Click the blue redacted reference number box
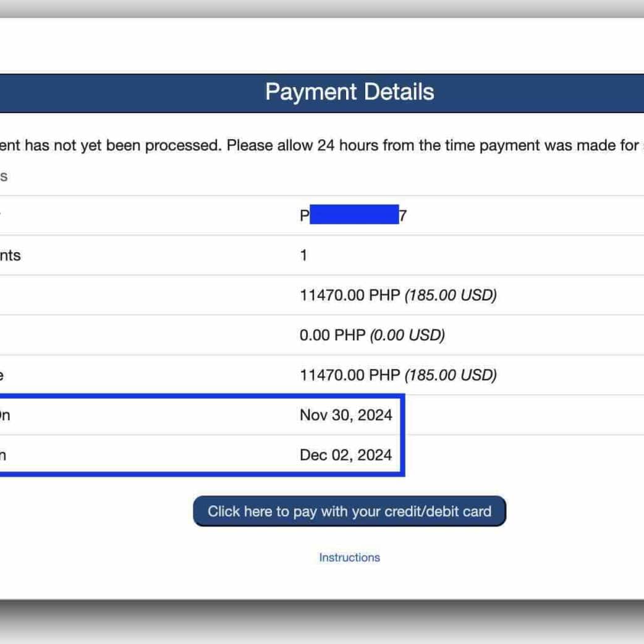644x644 pixels. (x=354, y=215)
